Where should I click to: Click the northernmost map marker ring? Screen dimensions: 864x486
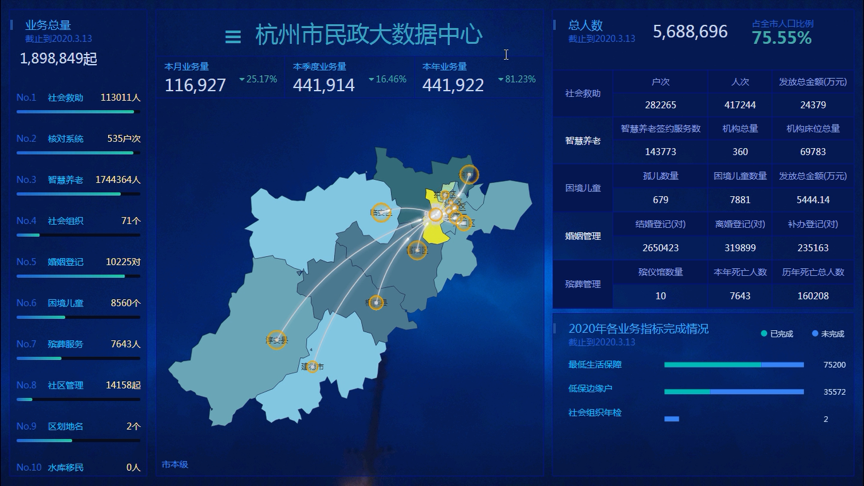pos(469,175)
